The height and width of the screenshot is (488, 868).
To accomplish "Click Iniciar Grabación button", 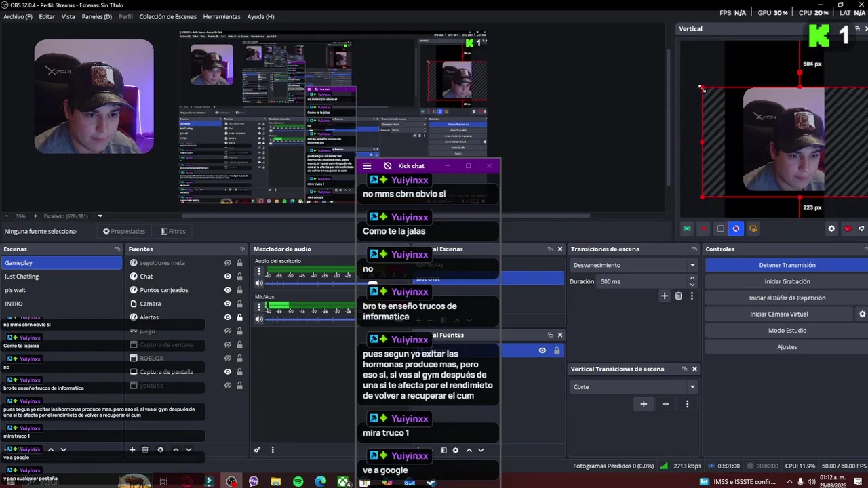I will 787,282.
